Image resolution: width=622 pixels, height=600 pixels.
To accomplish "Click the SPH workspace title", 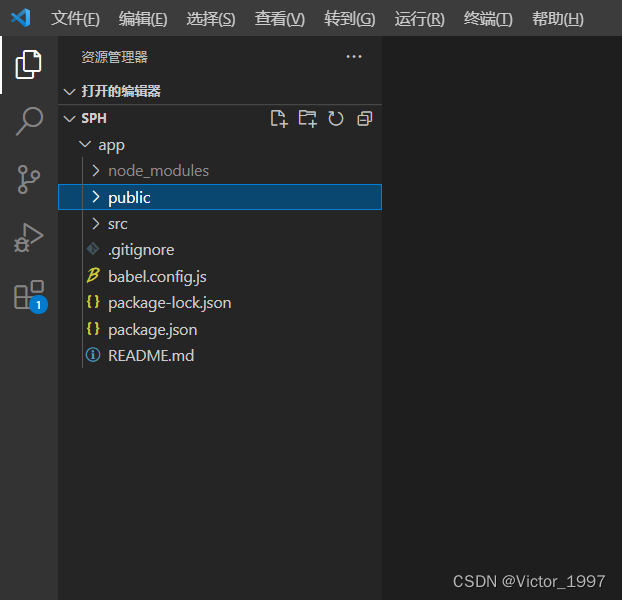I will [94, 118].
